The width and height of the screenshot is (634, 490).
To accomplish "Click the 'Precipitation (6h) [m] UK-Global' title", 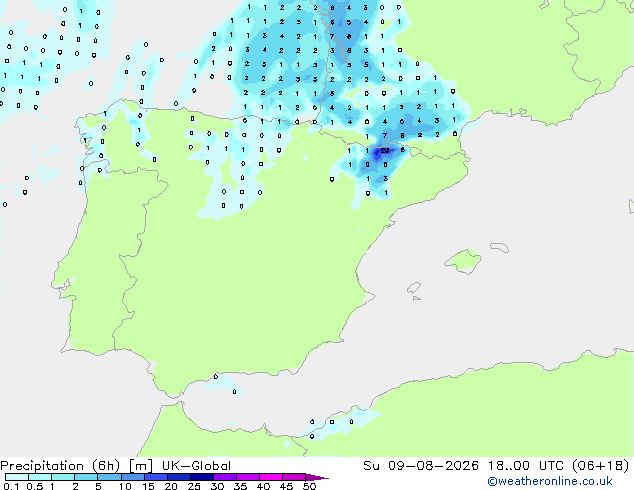I will point(116,466).
